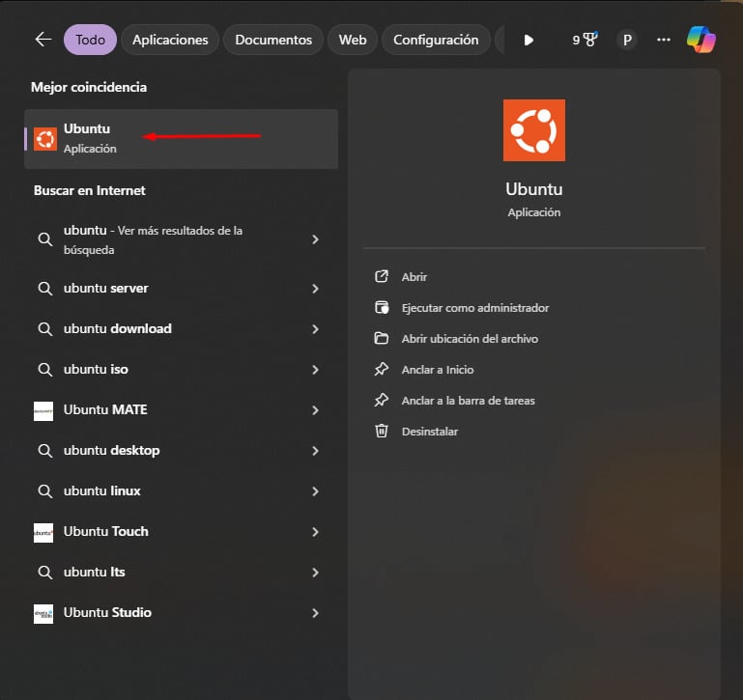Select the 'ubuntu desktop' web suggestion text
Viewport: 743px width, 700px height.
[x=111, y=450]
